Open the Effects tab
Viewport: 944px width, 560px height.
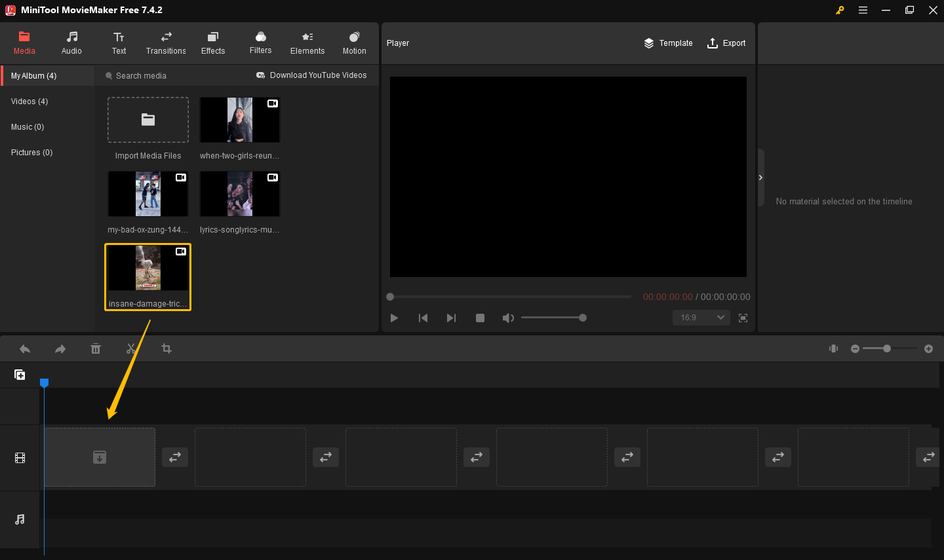(x=213, y=43)
